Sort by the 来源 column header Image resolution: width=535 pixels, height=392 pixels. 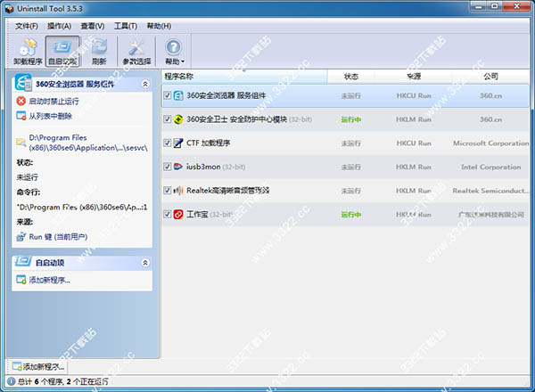tap(414, 77)
